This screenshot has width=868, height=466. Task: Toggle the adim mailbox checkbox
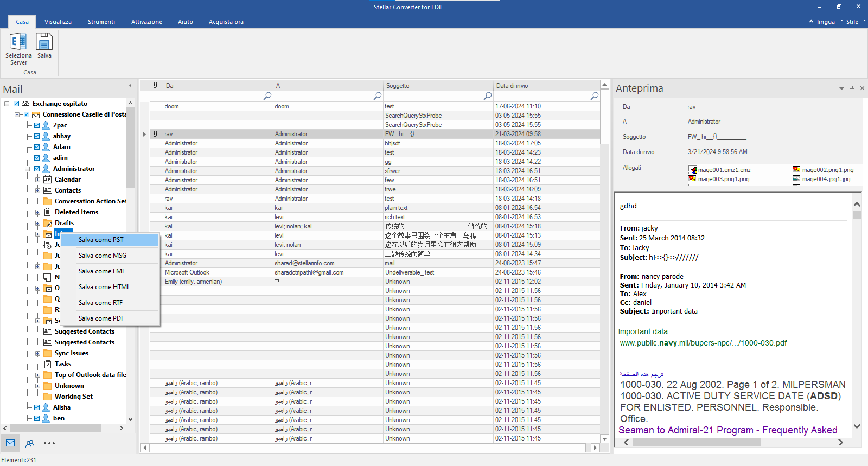[x=37, y=158]
